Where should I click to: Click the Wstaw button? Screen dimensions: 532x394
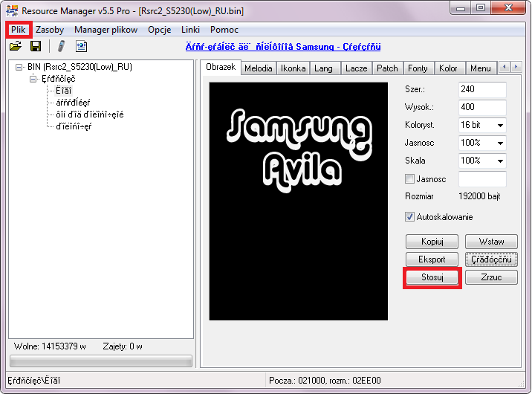coord(491,242)
